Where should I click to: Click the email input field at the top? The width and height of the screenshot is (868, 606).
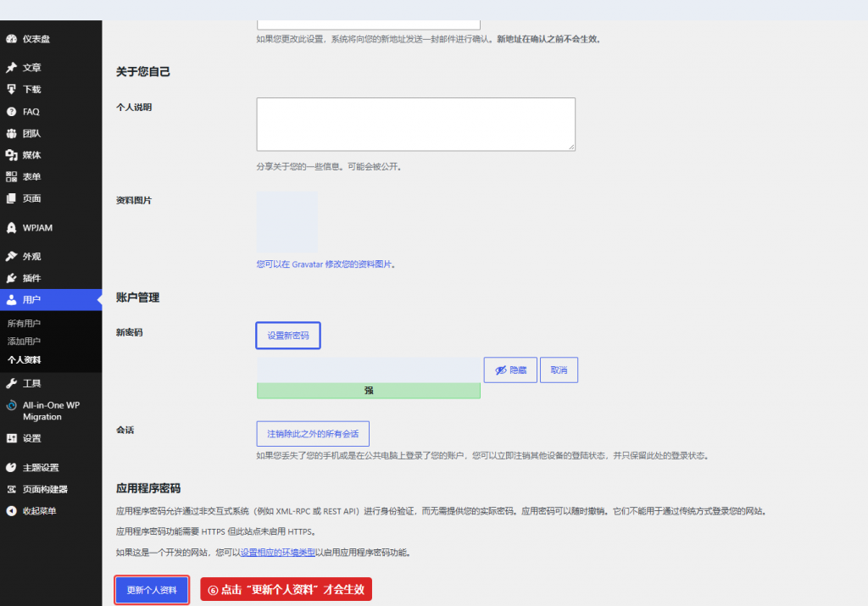[x=368, y=25]
